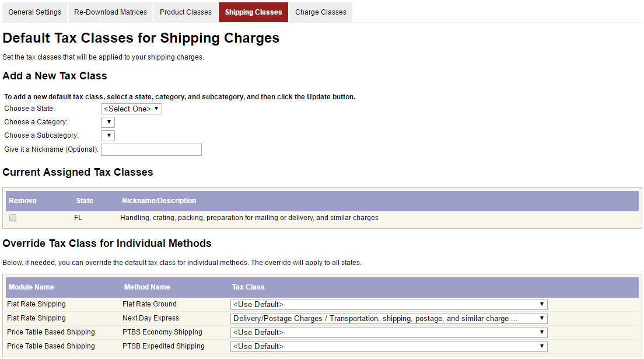
Task: Click the State column header
Action: 85,201
